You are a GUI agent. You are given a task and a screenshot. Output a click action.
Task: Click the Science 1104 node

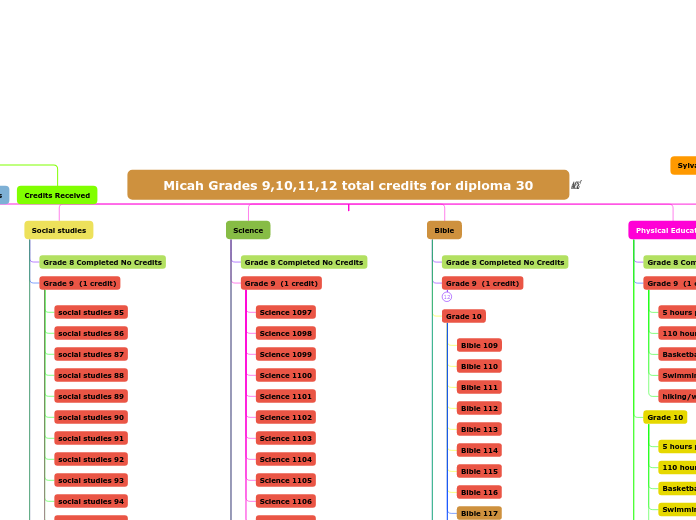[x=286, y=459]
